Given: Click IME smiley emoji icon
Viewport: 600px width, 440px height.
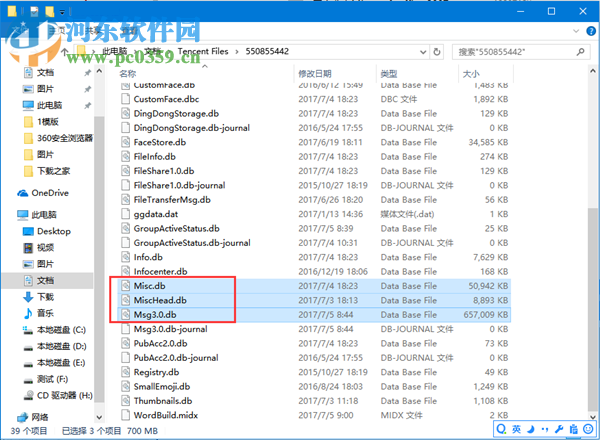Looking at the screenshot, I should pos(588,429).
